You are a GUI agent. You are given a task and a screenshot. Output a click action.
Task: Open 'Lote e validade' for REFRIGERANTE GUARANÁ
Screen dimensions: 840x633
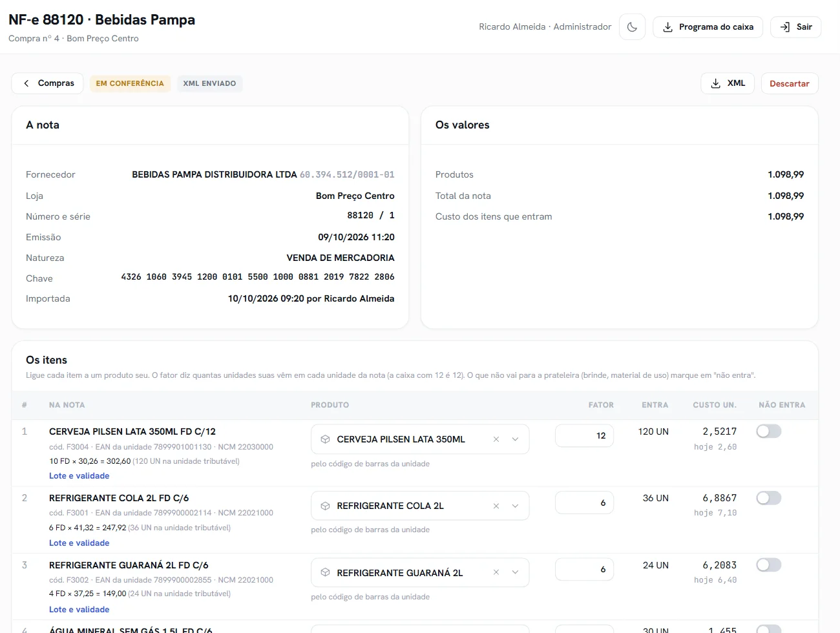click(x=79, y=610)
